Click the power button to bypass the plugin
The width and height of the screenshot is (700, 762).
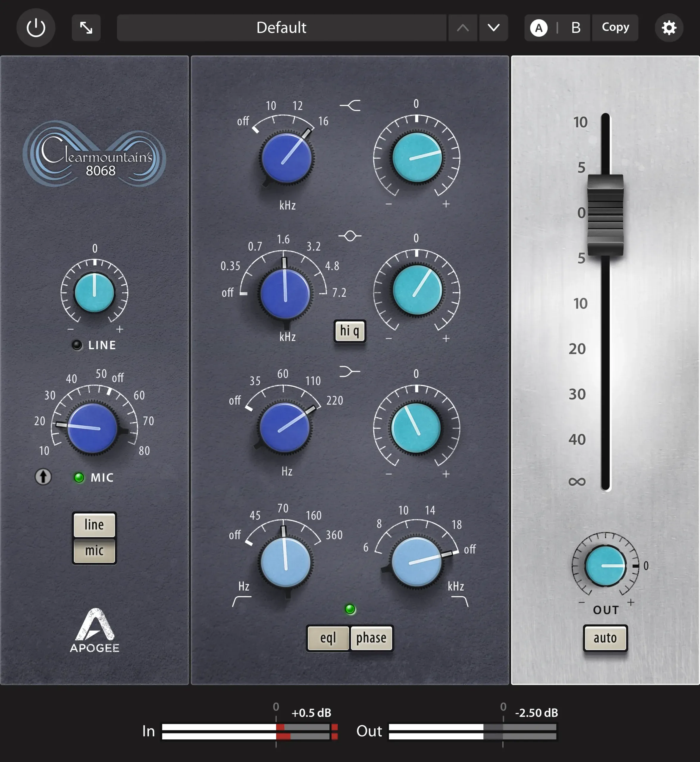coord(36,28)
